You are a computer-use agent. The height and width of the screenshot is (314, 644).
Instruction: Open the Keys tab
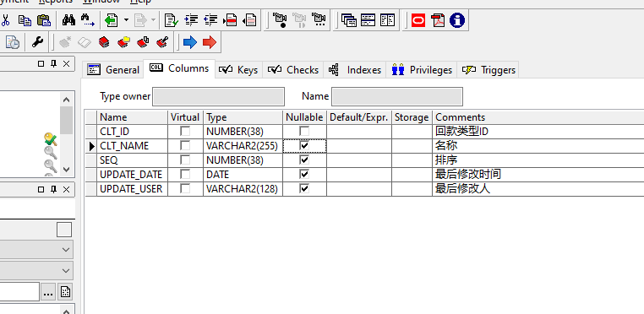pyautogui.click(x=238, y=70)
